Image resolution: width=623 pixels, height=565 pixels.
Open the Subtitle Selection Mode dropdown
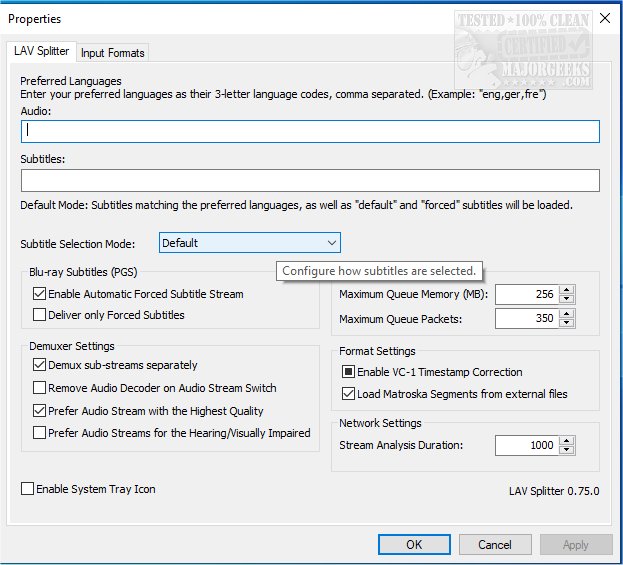pos(250,243)
